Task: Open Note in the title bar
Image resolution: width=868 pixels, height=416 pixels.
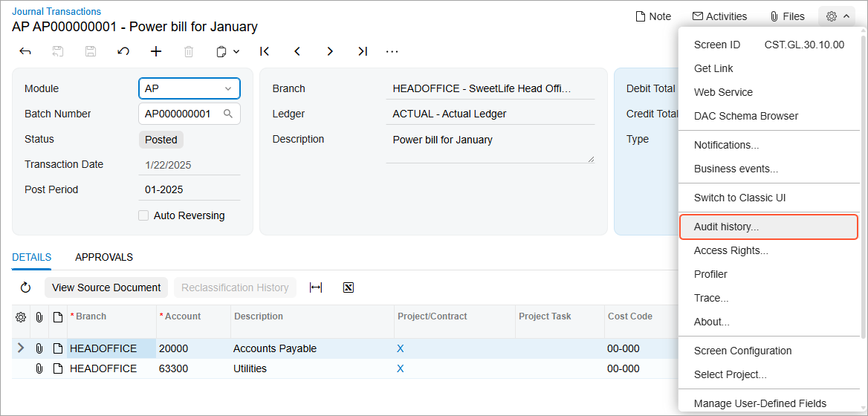Action: click(x=653, y=16)
